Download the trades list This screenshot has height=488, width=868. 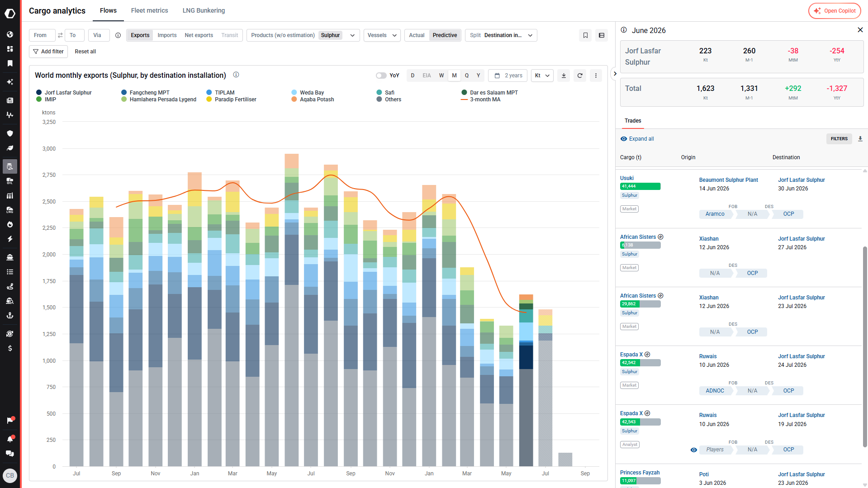coord(860,139)
